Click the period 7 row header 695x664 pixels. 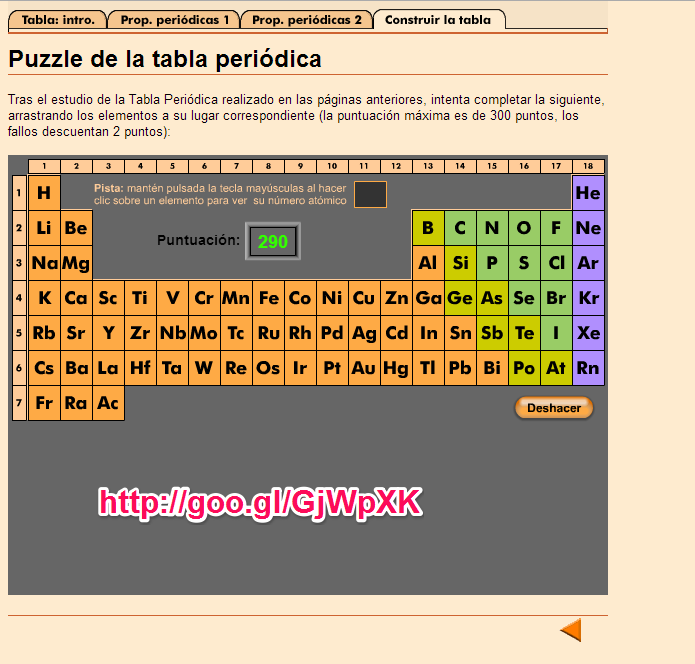click(19, 403)
